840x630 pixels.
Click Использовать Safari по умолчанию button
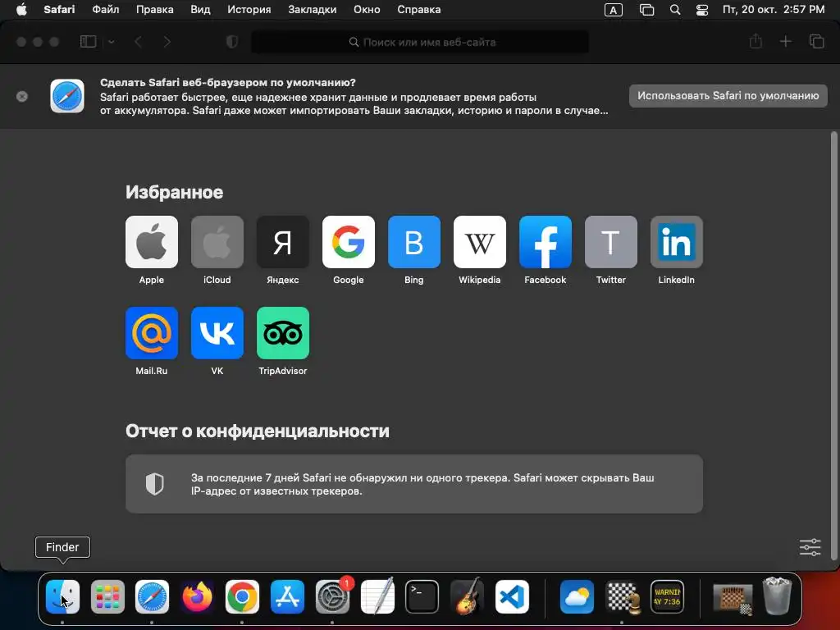(728, 96)
